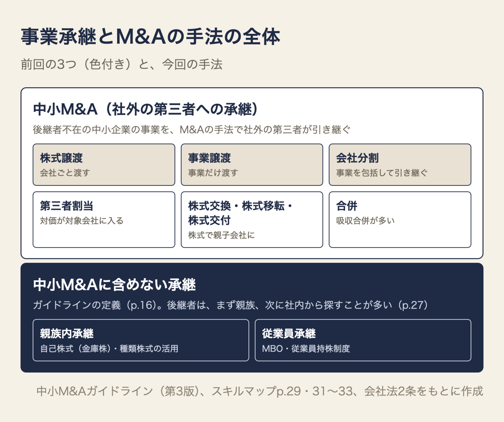Click the source note starting with 中小M&Aガイドライン（第3版）
This screenshot has width=504, height=422.
[260, 391]
